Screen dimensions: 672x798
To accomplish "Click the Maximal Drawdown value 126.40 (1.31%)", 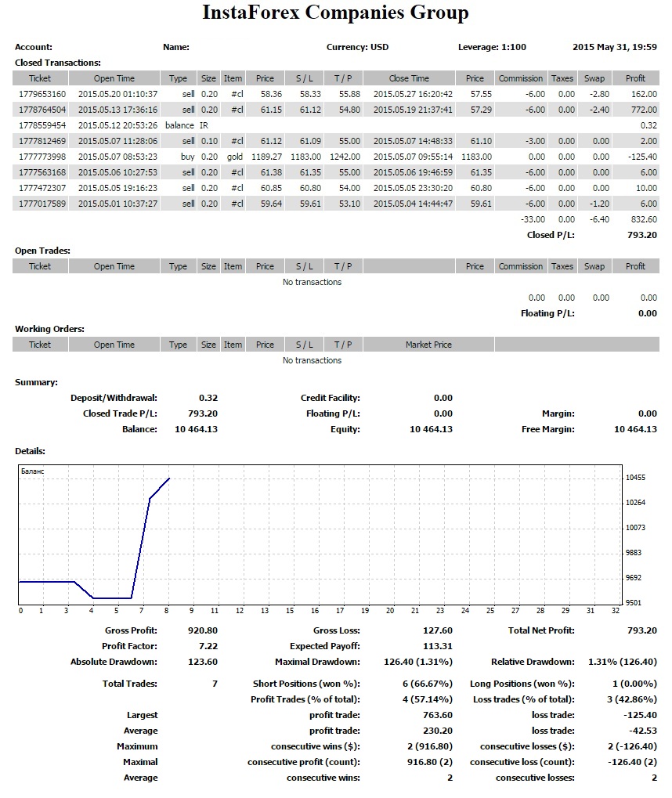I will (418, 662).
